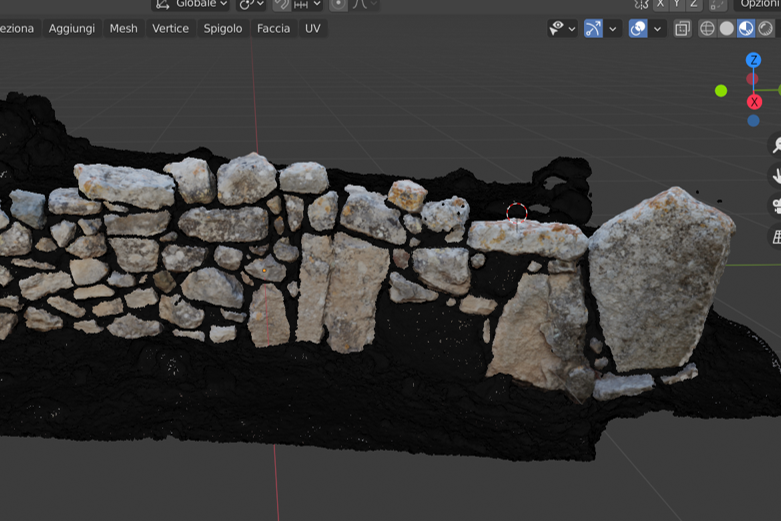This screenshot has height=521, width=781.
Task: Click the red X axis gizmo handle
Action: pyautogui.click(x=754, y=102)
